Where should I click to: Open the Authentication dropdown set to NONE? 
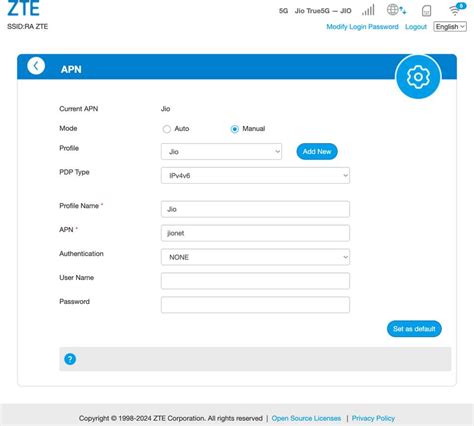tap(255, 257)
